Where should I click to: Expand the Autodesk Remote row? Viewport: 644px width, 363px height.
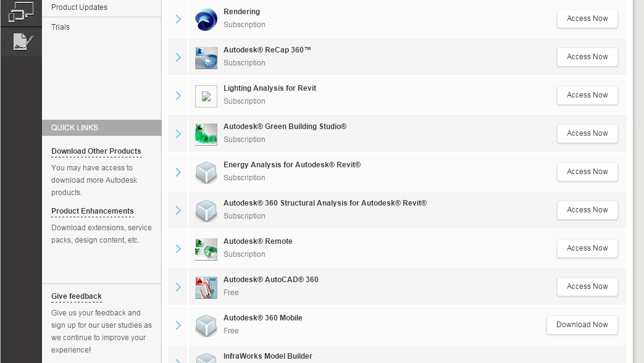(178, 248)
